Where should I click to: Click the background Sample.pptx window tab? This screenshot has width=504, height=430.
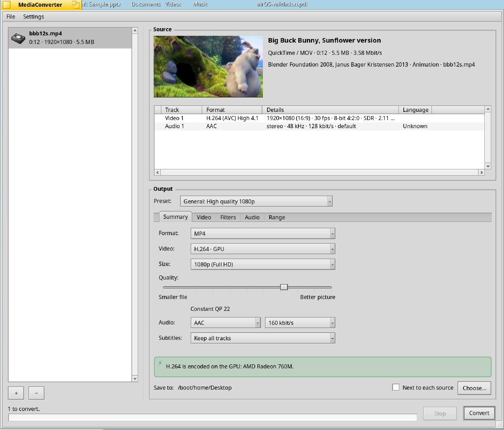(x=102, y=4)
